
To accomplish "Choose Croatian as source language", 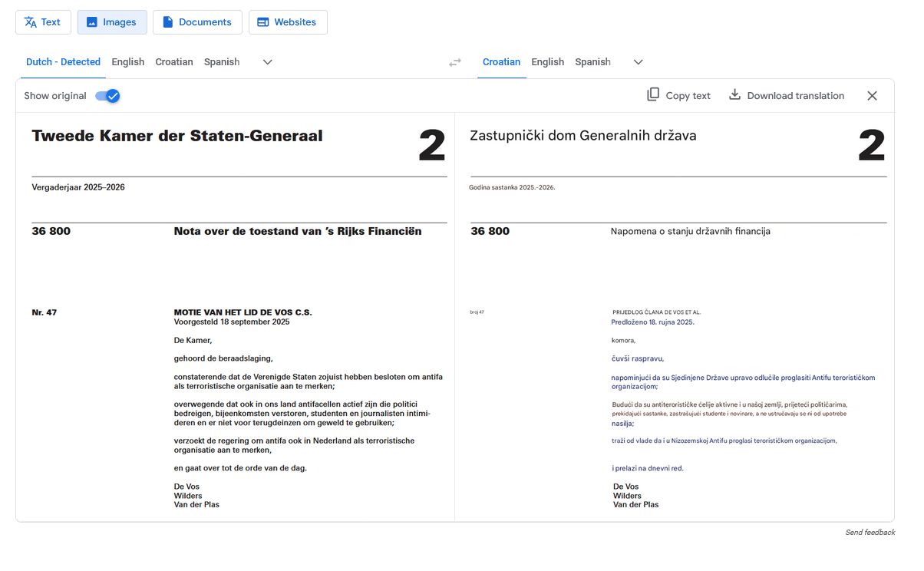I will pyautogui.click(x=174, y=62).
